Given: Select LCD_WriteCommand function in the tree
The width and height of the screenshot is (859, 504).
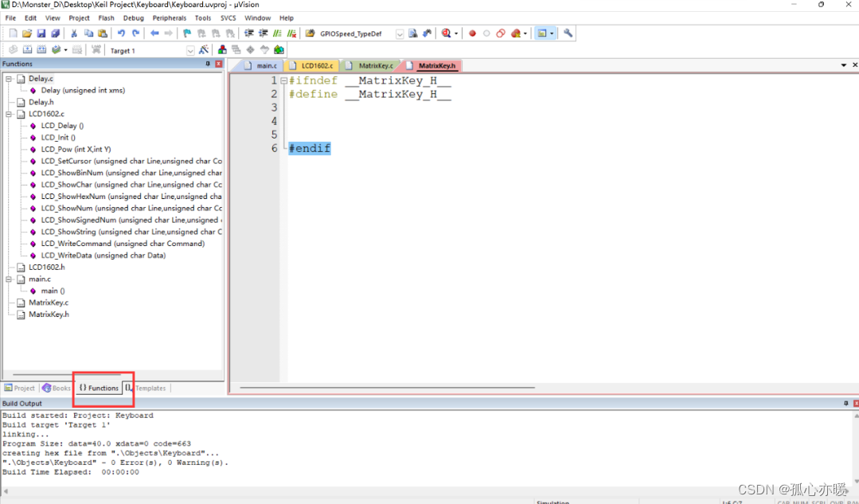Looking at the screenshot, I should pos(123,244).
